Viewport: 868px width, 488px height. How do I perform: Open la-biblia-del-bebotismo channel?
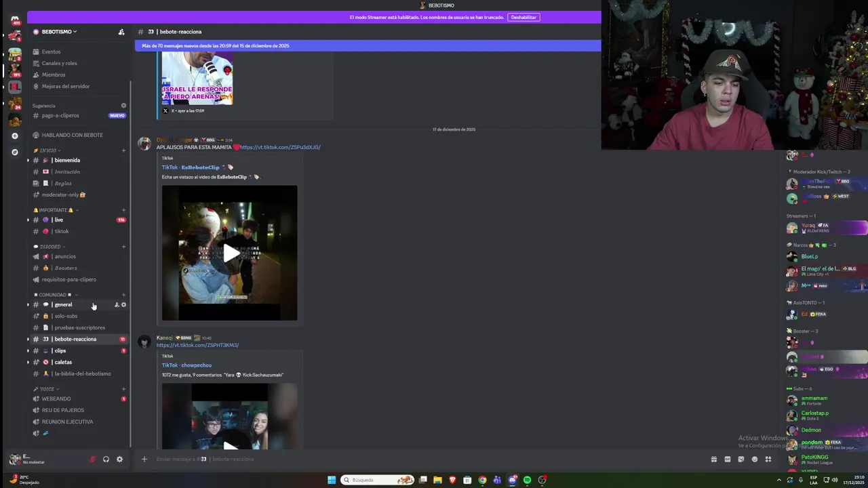tap(82, 373)
